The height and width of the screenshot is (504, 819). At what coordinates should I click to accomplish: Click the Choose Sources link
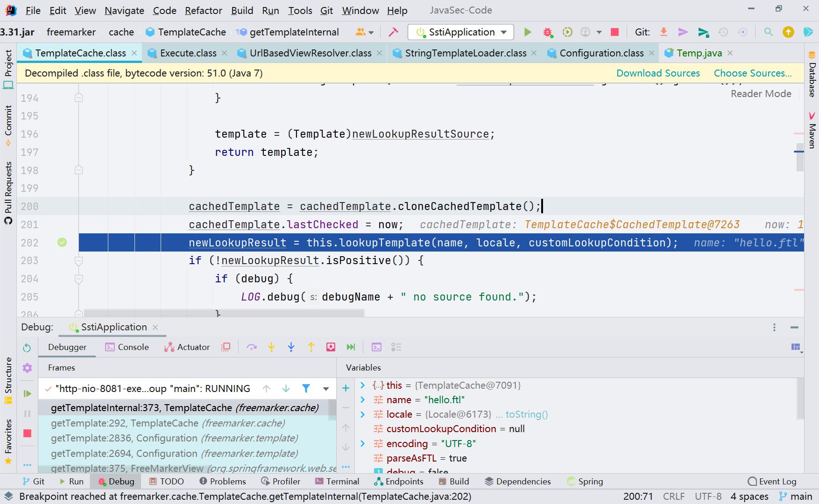[752, 73]
